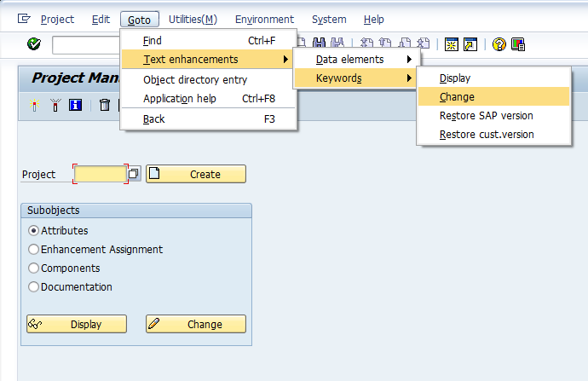
Task: Select Display in the Keywords submenu
Action: pos(494,78)
